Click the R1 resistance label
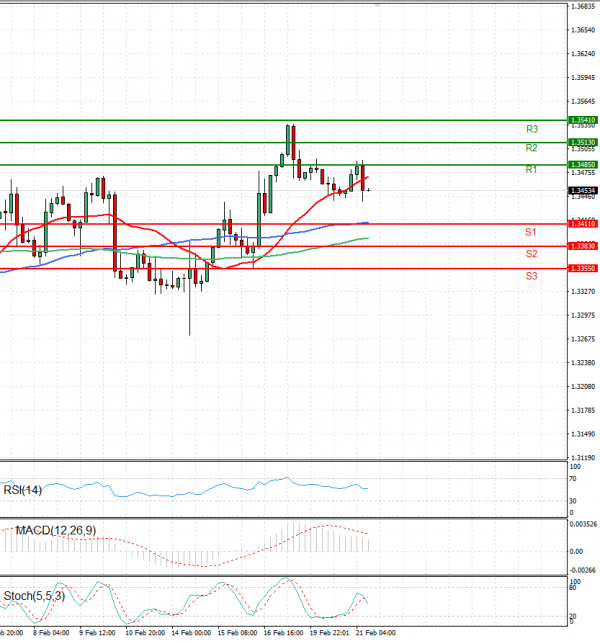Viewport: 600px width, 641px height. coord(532,170)
